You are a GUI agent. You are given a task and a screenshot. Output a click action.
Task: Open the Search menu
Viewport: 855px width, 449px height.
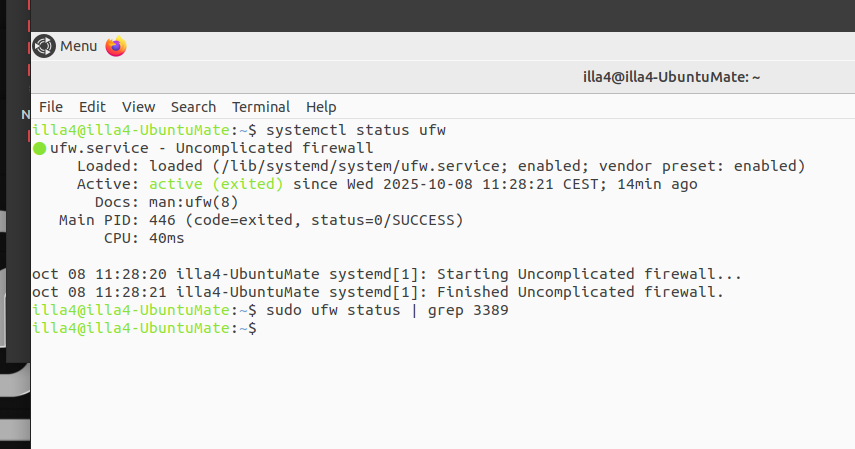click(x=193, y=107)
